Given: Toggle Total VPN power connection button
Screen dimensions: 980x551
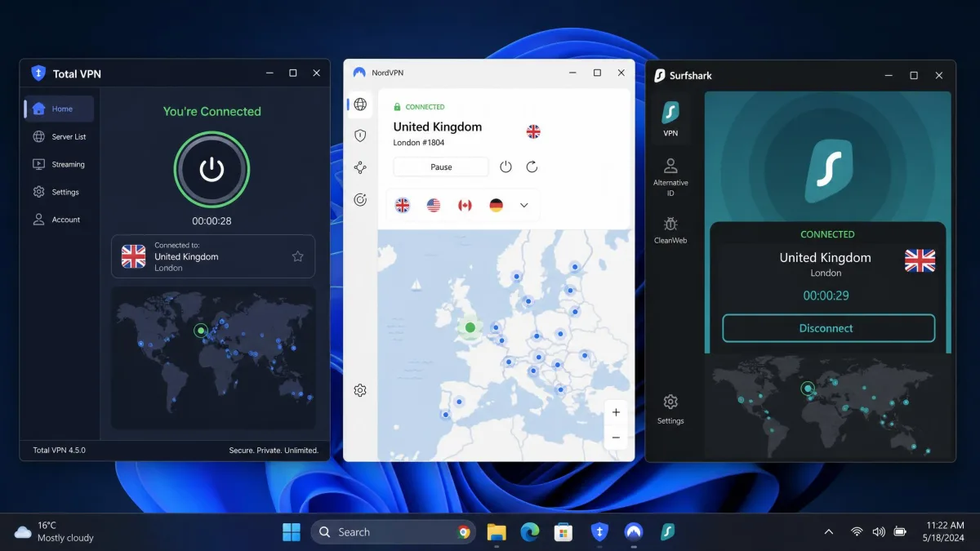Looking at the screenshot, I should click(x=212, y=170).
